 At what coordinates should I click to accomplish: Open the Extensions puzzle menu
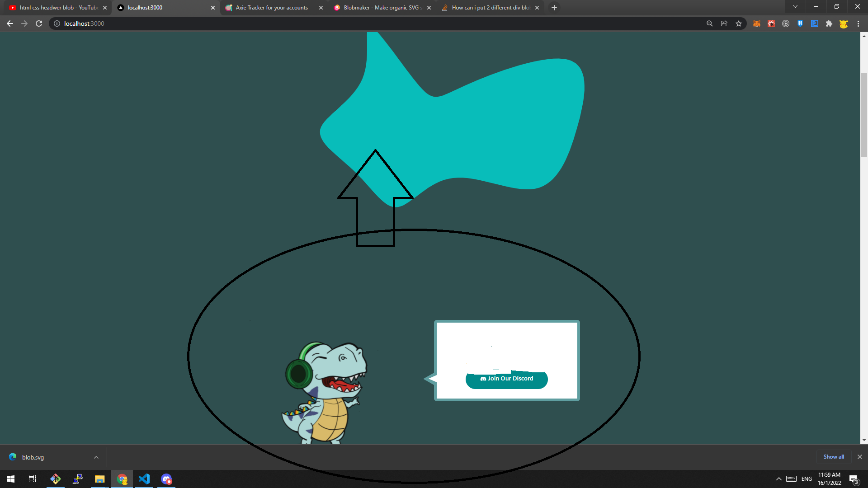coord(829,23)
